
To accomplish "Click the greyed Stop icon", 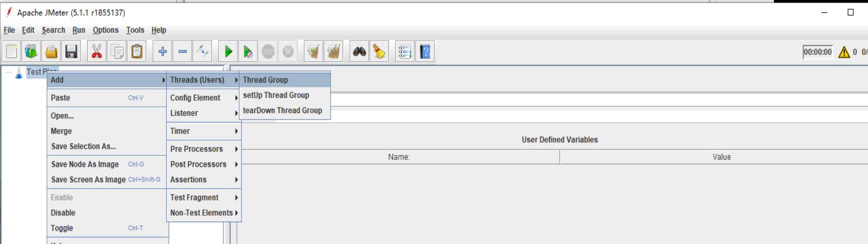I will (268, 52).
